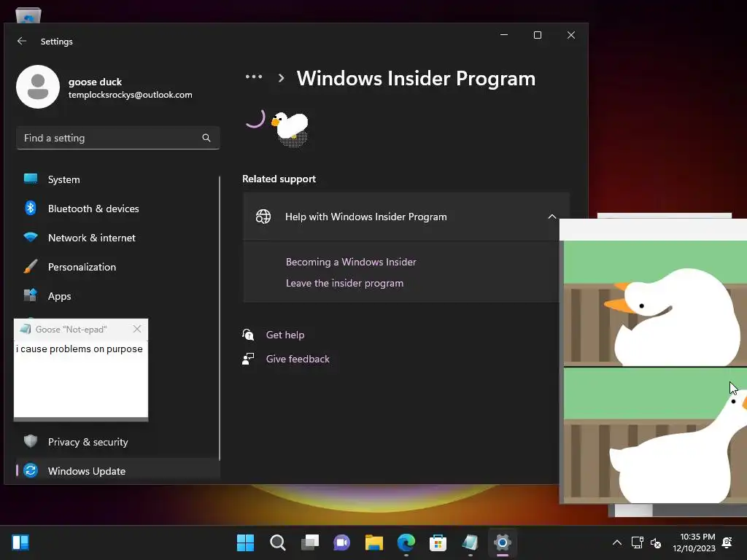Click the pixel goose on Settings page
This screenshot has height=560, width=747.
tap(290, 128)
